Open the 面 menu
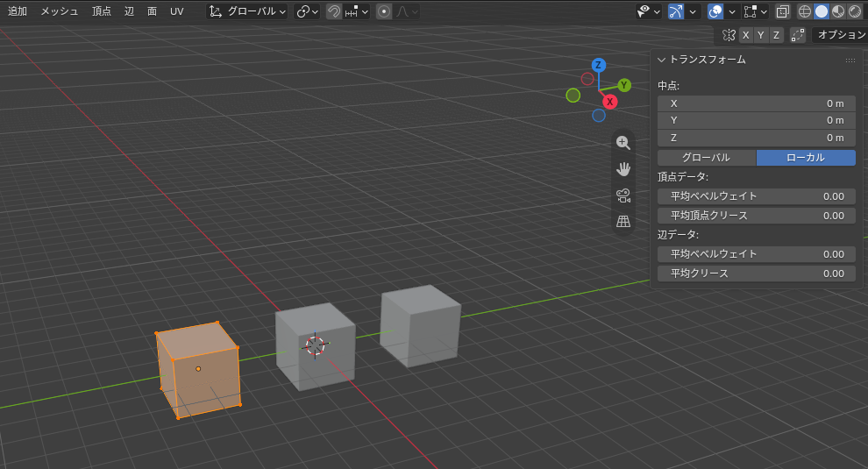868x469 pixels. tap(152, 11)
